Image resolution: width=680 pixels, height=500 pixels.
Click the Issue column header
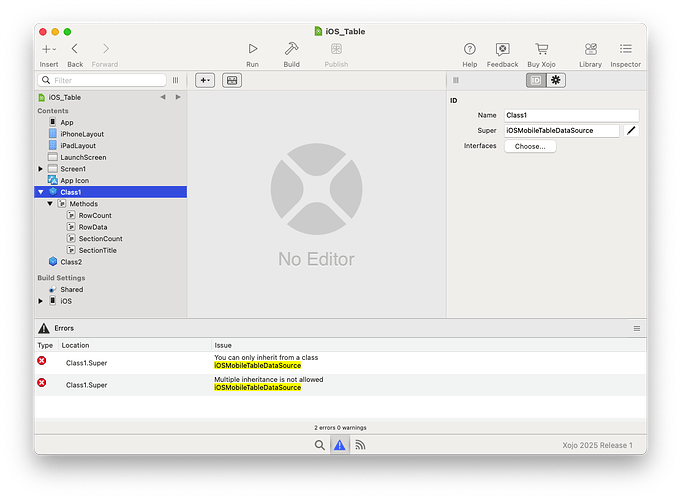(x=223, y=345)
